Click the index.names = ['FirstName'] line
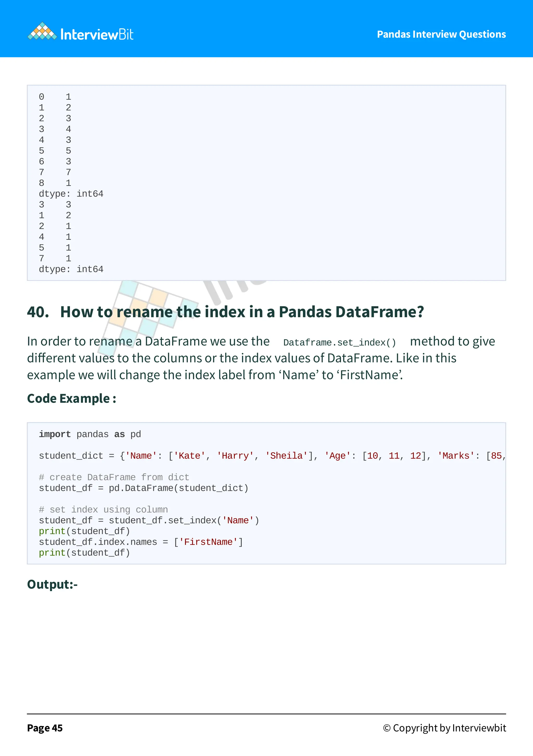533x756 pixels. click(x=141, y=542)
